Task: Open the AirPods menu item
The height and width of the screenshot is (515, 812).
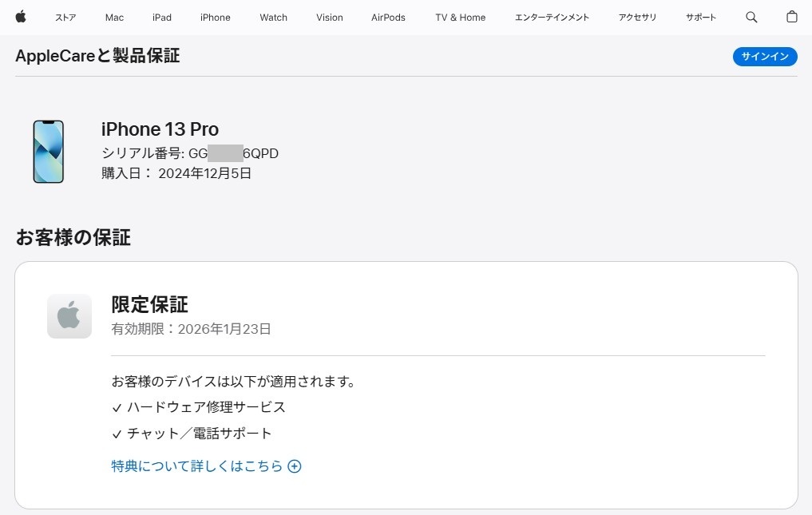Action: pos(388,18)
